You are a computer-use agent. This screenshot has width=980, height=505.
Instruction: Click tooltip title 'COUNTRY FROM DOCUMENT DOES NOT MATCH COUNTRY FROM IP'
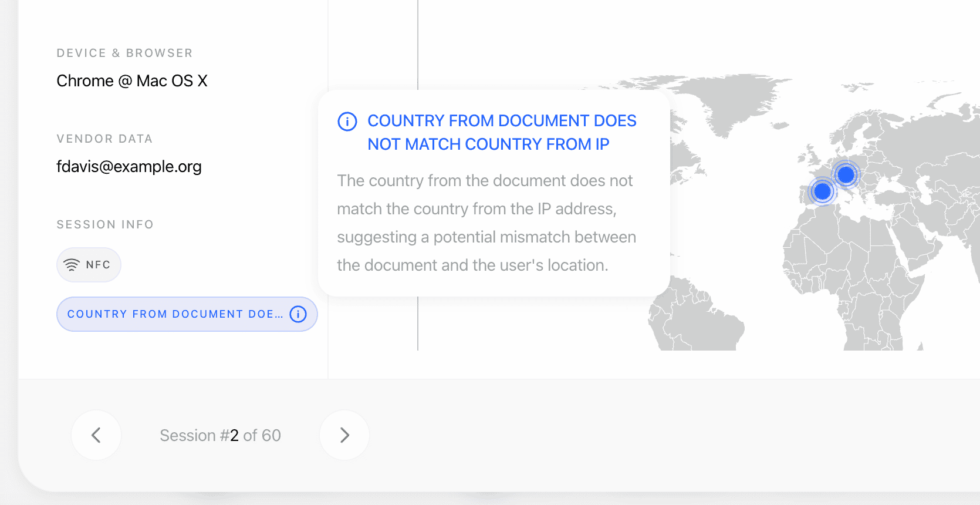coord(502,132)
